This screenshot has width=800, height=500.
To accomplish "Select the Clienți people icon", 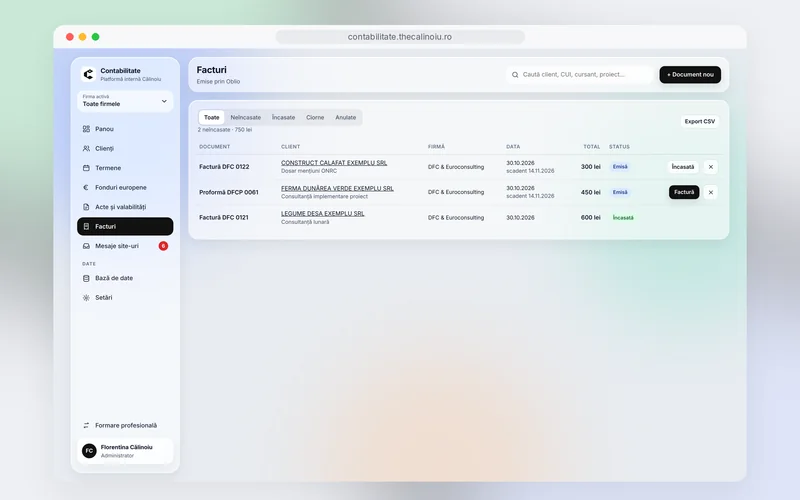I will pos(86,148).
